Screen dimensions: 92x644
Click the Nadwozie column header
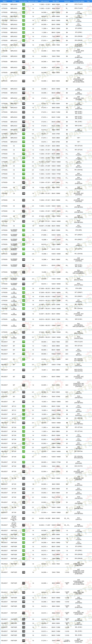(67, 1)
